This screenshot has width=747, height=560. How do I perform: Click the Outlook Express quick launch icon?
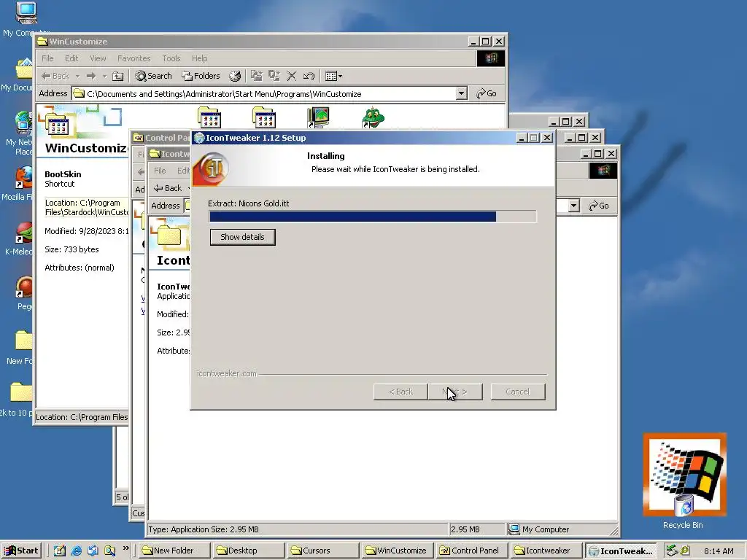93,551
